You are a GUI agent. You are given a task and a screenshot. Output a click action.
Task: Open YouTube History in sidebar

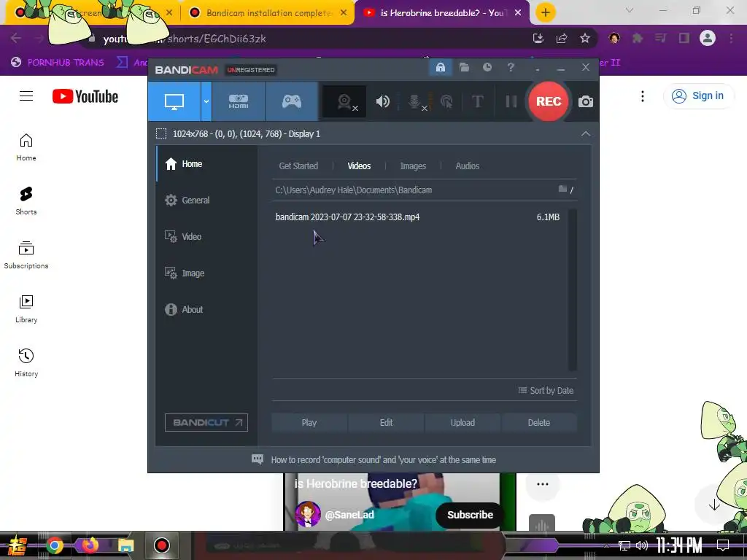click(26, 363)
